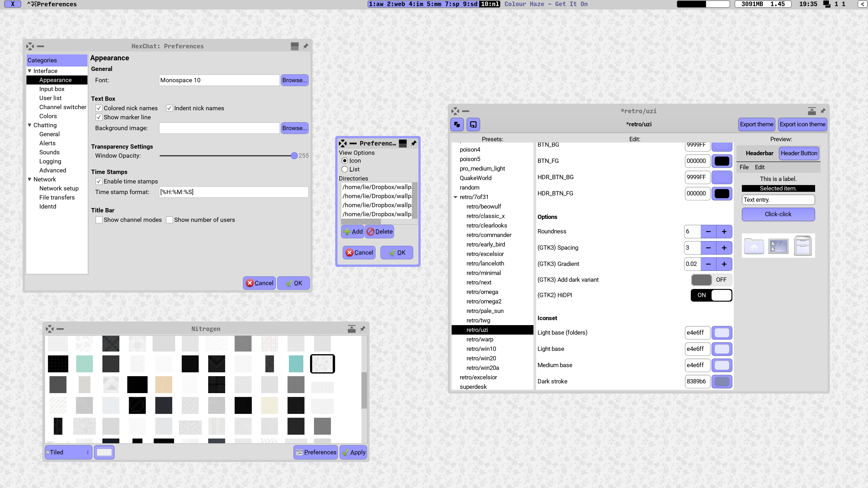Collapse the Chatting category tree
Image resolution: width=868 pixels, height=488 pixels.
tap(30, 125)
